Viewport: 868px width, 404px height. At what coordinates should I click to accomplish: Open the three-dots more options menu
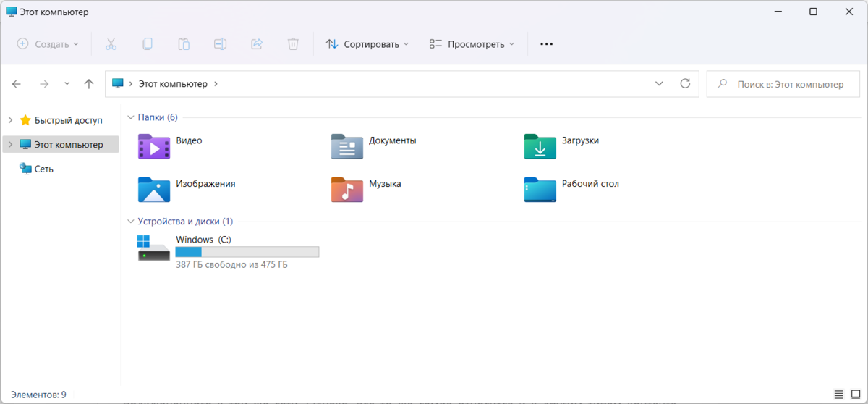(x=546, y=44)
